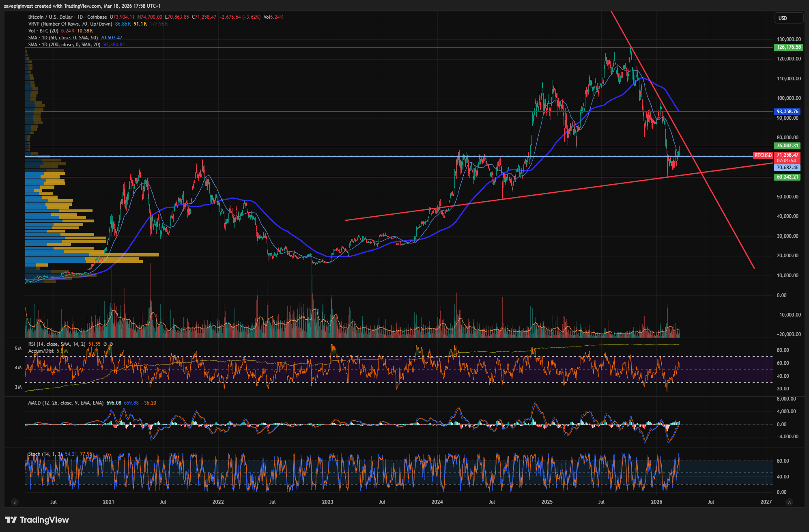
Task: Click the Z timezone icon at the bottom left
Action: [x=15, y=502]
